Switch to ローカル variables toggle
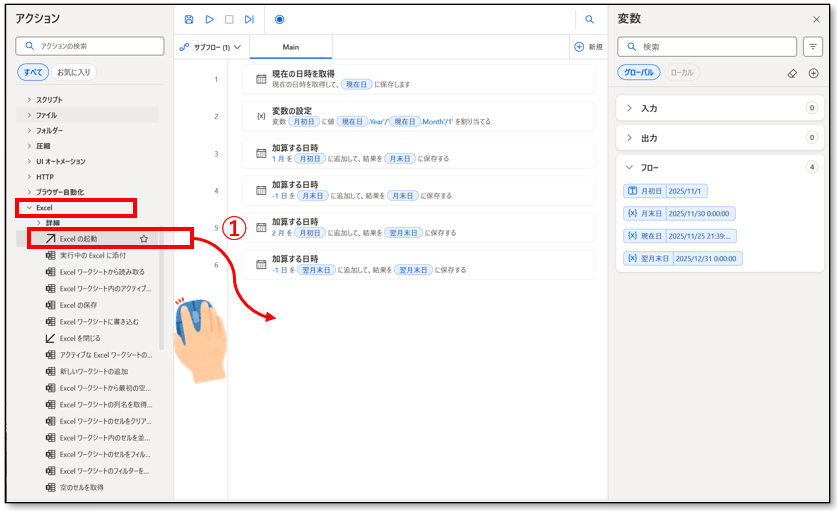This screenshot has width=837, height=511. 681,73
